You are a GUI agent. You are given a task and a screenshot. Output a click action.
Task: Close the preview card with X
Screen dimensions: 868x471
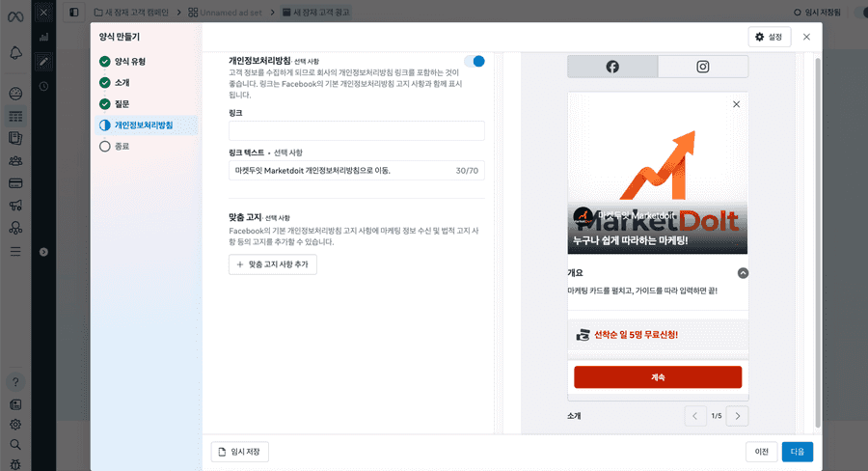click(x=736, y=104)
